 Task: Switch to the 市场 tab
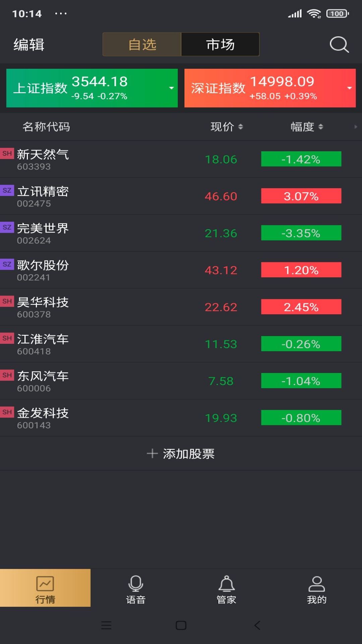click(x=220, y=44)
